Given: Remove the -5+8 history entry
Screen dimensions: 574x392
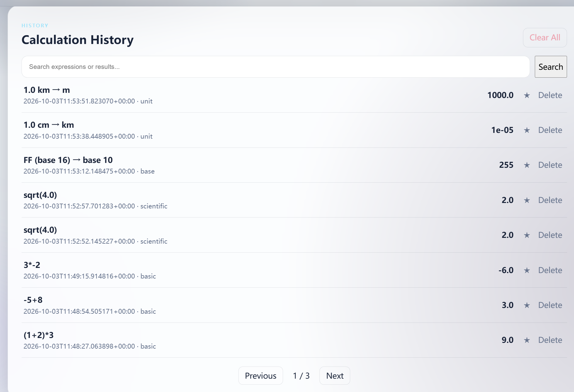Looking at the screenshot, I should click(x=550, y=305).
